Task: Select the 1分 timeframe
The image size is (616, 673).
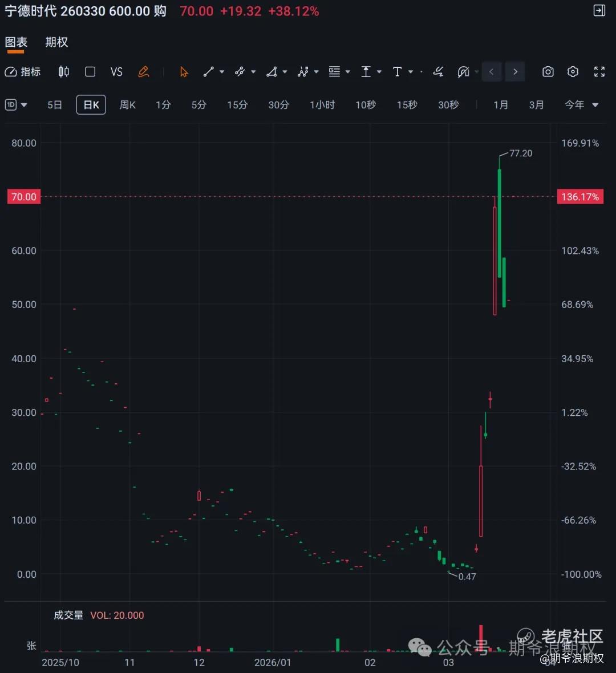Action: (163, 105)
